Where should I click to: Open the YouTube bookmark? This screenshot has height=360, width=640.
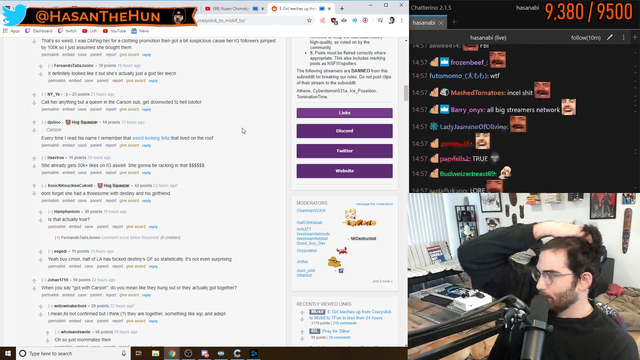[114, 31]
